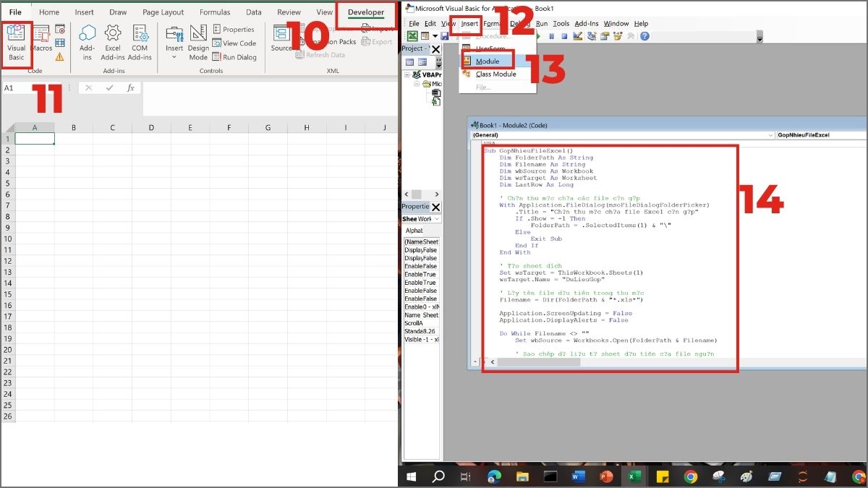Click View Microsoft Excel toolbar icon
This screenshot has width=868, height=488.
[412, 35]
